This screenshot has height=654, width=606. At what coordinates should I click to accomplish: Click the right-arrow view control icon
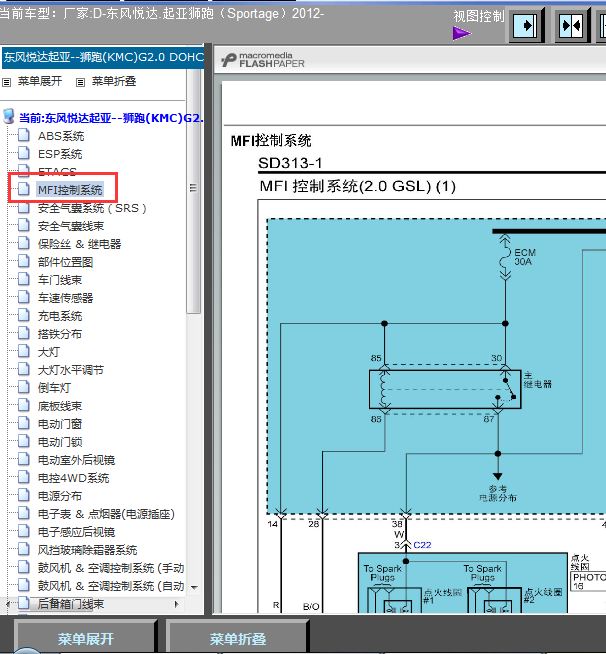(525, 26)
